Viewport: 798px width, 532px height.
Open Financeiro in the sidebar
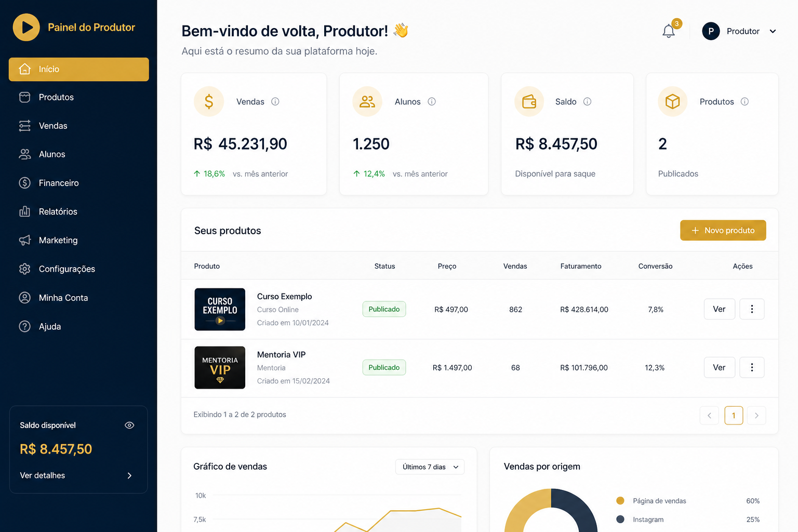79,183
